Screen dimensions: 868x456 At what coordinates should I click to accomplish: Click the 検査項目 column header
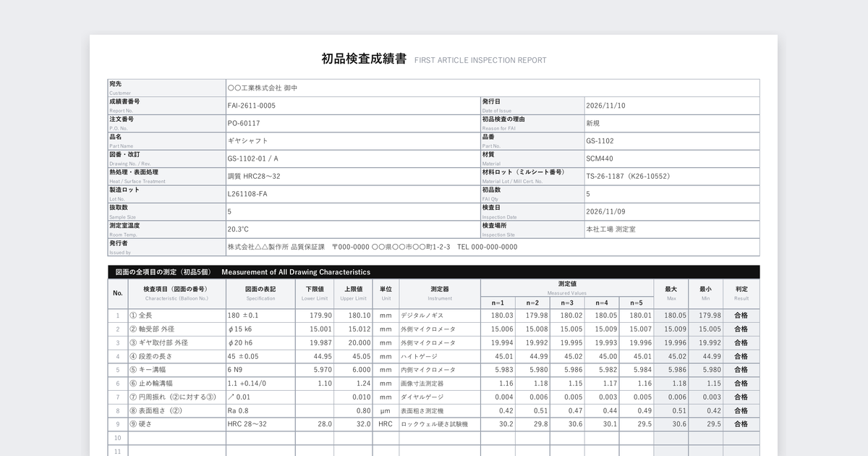pos(176,293)
